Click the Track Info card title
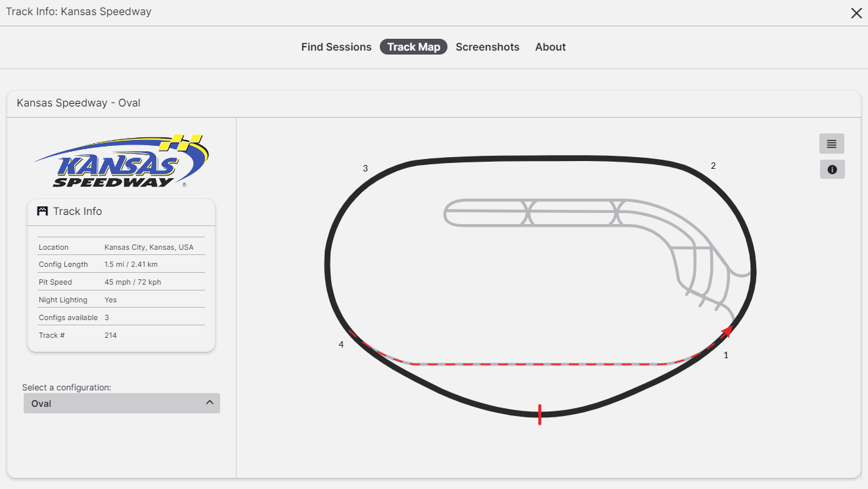Image resolution: width=868 pixels, height=489 pixels. (78, 211)
